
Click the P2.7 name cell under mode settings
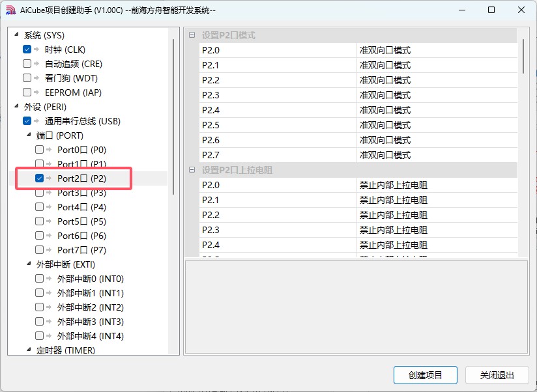point(278,155)
